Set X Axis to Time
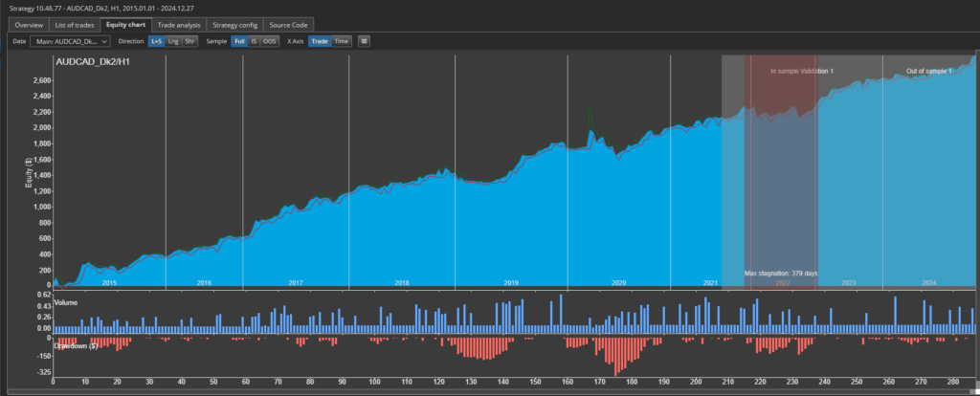 [342, 41]
